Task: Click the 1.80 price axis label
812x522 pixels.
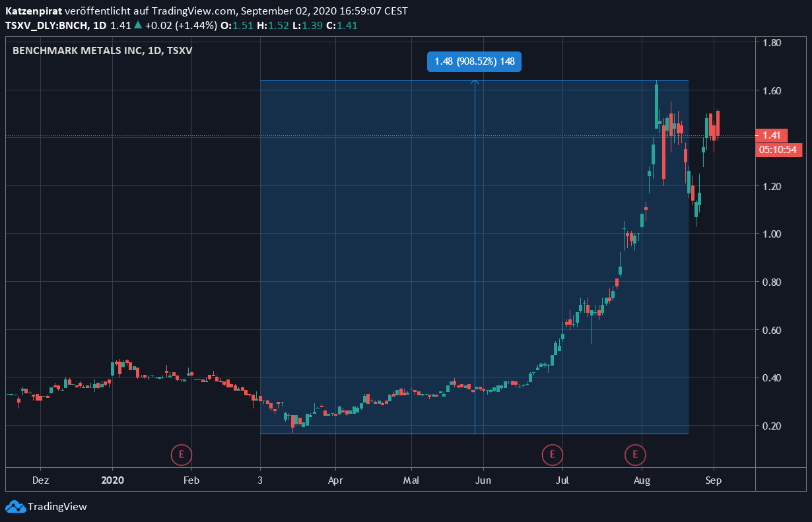Action: (x=772, y=43)
